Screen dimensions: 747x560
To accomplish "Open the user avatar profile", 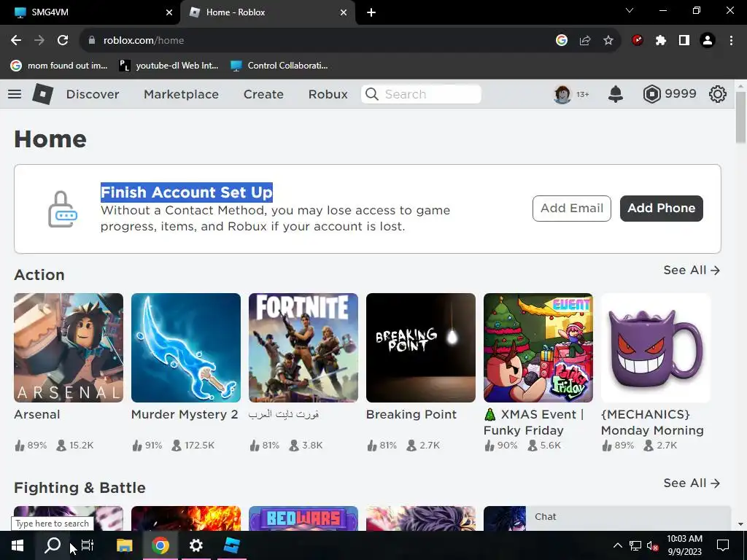I will pos(562,94).
